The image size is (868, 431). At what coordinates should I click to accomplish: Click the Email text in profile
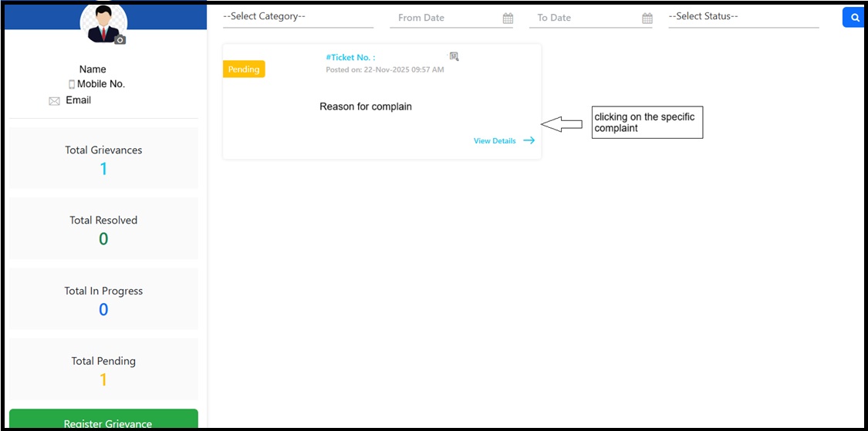(79, 100)
